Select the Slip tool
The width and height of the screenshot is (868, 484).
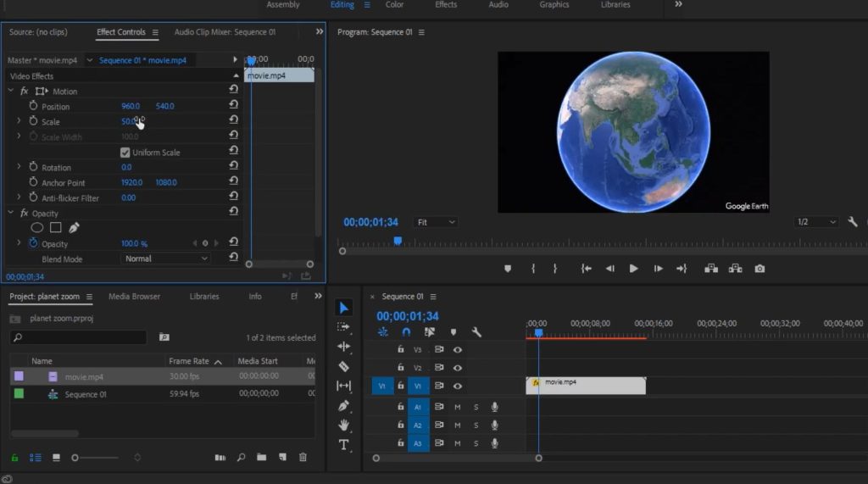pos(343,386)
